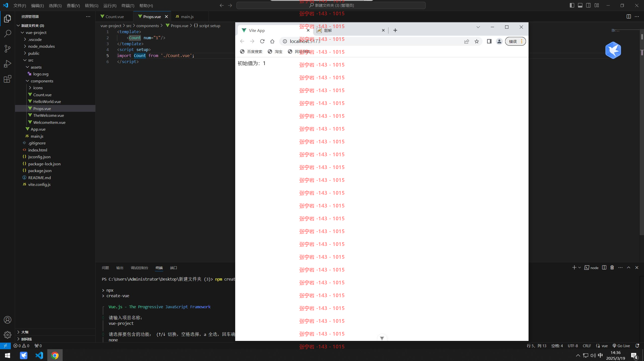
Task: Open VS Code notifications bell
Action: 637,346
